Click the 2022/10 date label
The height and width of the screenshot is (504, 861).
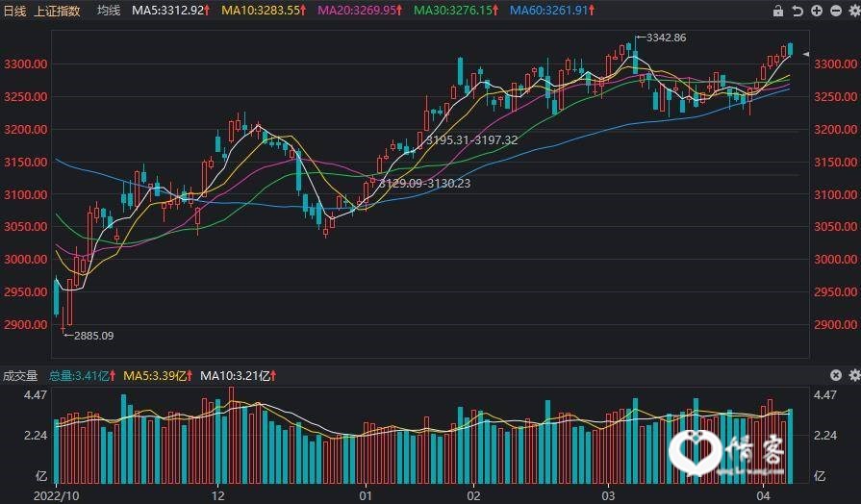pos(56,495)
